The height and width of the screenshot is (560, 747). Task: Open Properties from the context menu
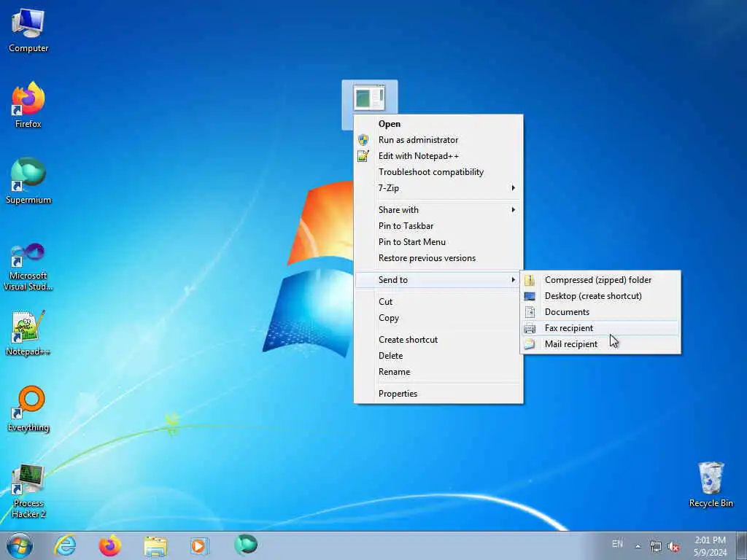tap(438, 394)
